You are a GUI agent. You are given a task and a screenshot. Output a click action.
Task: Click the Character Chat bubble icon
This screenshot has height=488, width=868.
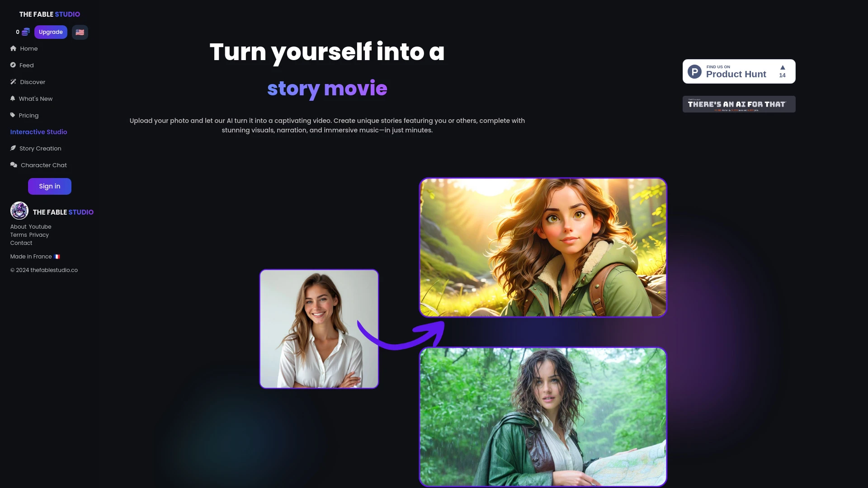pos(13,165)
